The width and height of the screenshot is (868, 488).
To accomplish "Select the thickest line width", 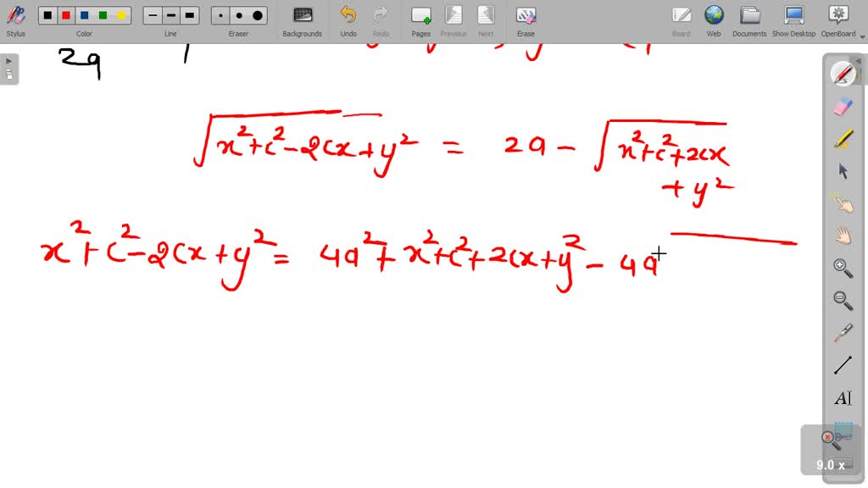I will click(x=189, y=14).
